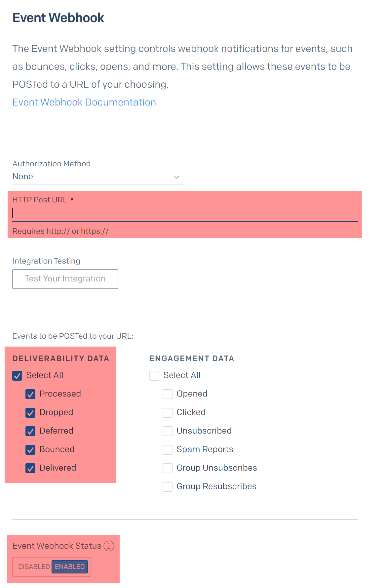384x588 pixels.
Task: Check the Group Unsubscribes checkbox
Action: (x=168, y=468)
